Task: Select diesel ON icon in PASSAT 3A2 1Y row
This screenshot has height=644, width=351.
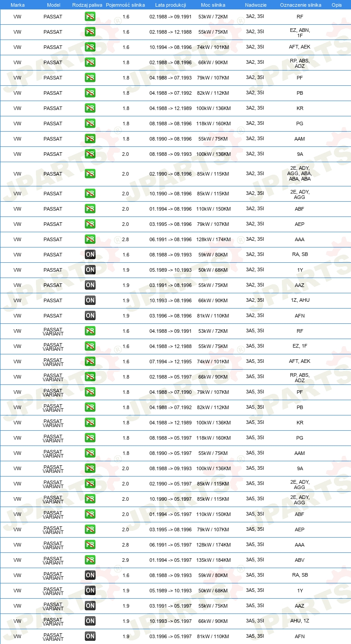Action: click(x=90, y=270)
